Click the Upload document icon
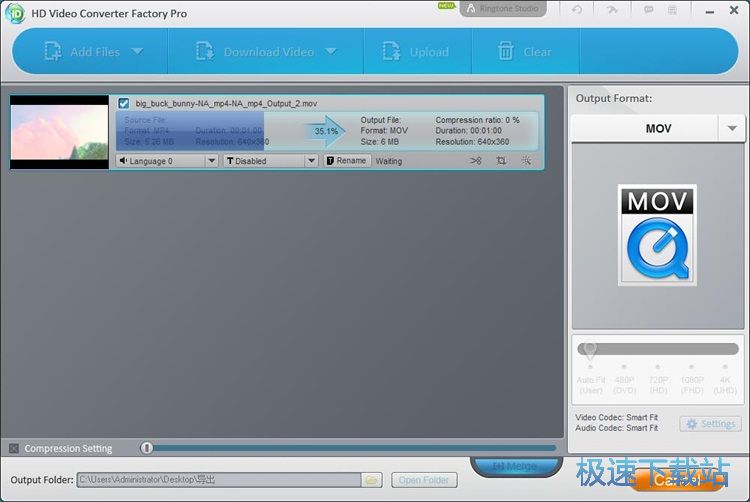 pyautogui.click(x=391, y=51)
